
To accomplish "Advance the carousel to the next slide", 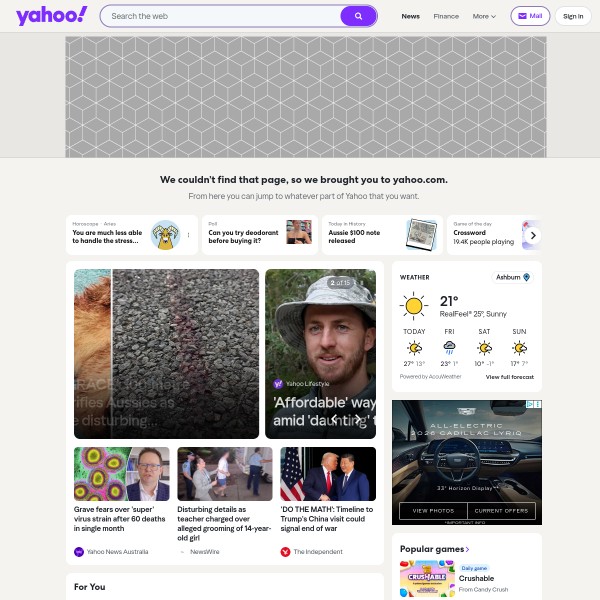I will pos(357,419).
